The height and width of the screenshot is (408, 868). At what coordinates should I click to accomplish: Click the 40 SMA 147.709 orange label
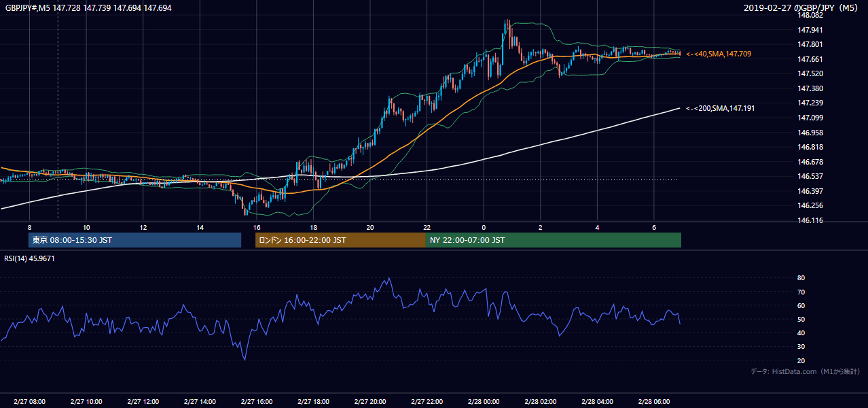click(x=719, y=54)
